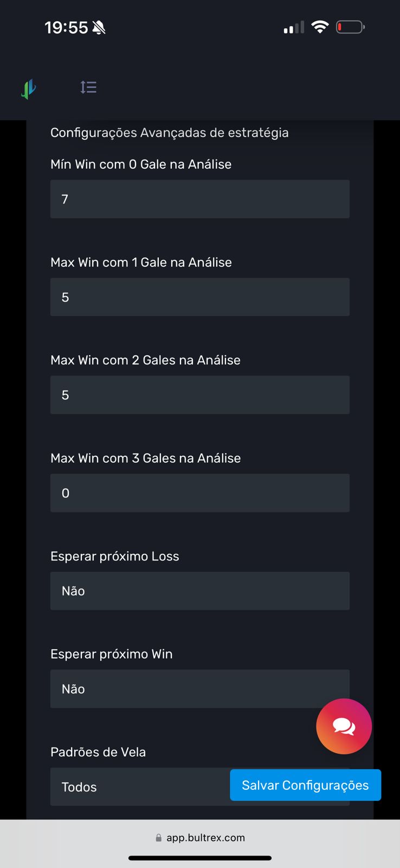Screen dimensions: 400x868
Task: Tap the home indicator bar
Action: point(200,858)
